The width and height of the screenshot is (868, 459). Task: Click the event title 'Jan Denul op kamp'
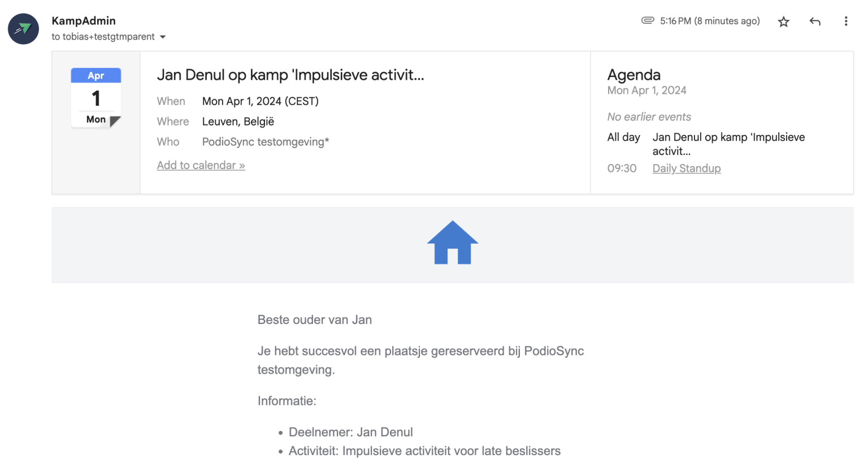290,75
